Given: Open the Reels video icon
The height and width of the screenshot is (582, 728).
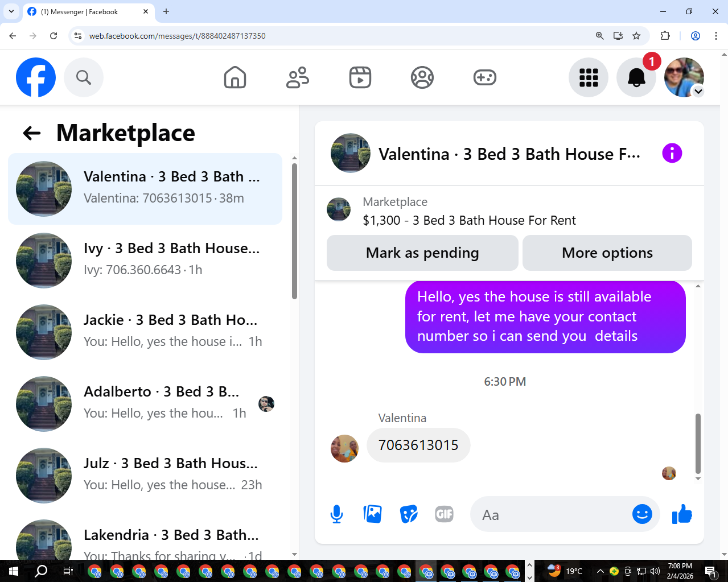Looking at the screenshot, I should click(x=360, y=77).
